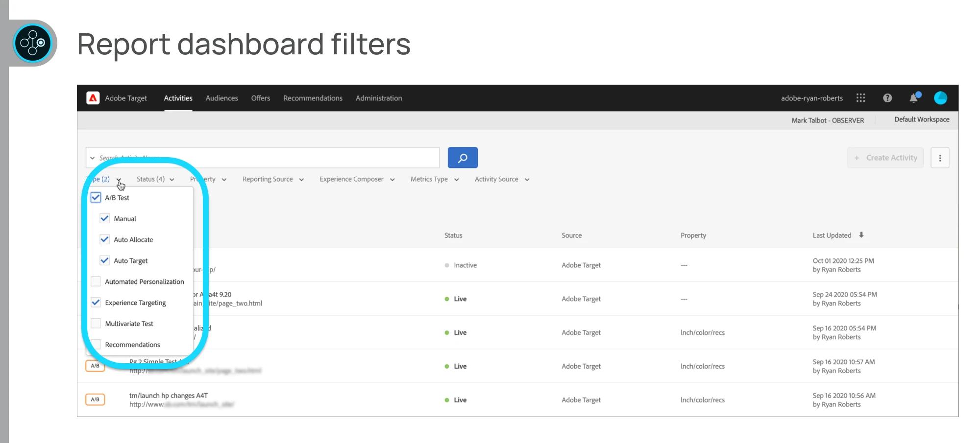Click Live status in the Sep 24 row
Image resolution: width=980 pixels, height=443 pixels.
(460, 299)
